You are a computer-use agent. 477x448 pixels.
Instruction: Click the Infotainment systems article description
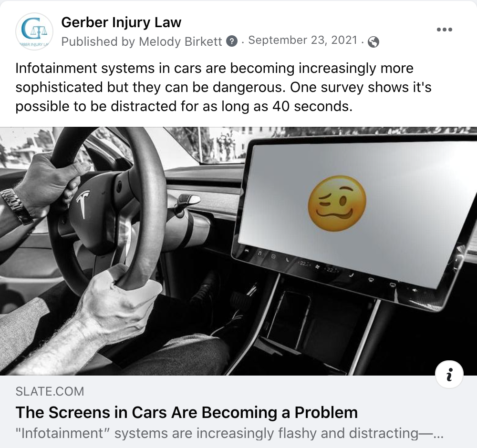click(x=229, y=433)
